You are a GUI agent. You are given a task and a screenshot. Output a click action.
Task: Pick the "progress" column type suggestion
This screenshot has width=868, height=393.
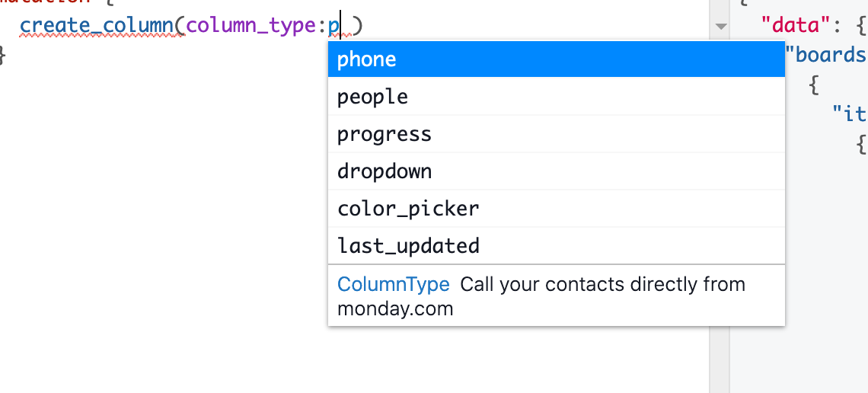pyautogui.click(x=557, y=134)
